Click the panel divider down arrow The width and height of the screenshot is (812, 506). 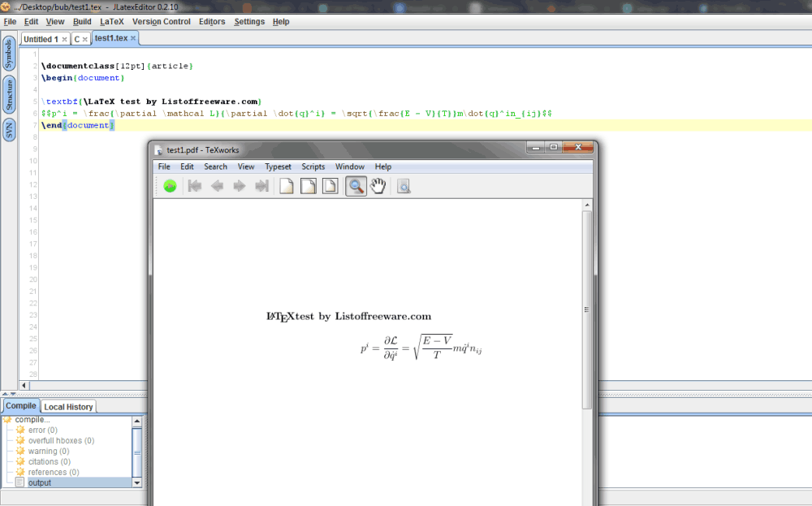click(x=13, y=394)
